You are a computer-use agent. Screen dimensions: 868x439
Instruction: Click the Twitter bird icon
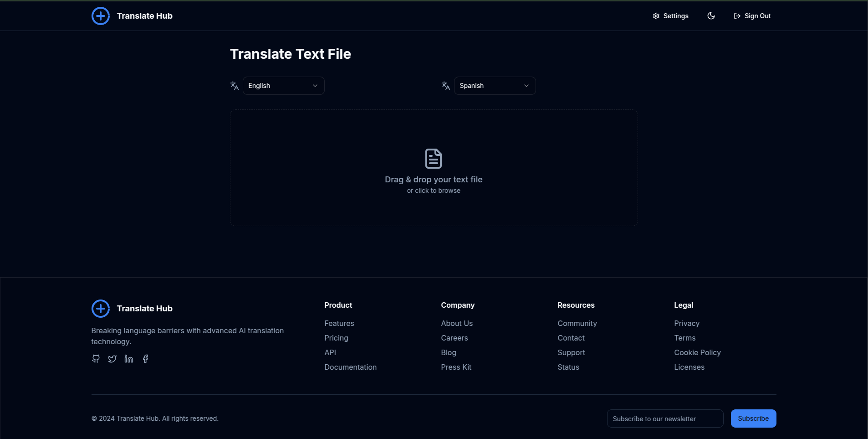(112, 359)
